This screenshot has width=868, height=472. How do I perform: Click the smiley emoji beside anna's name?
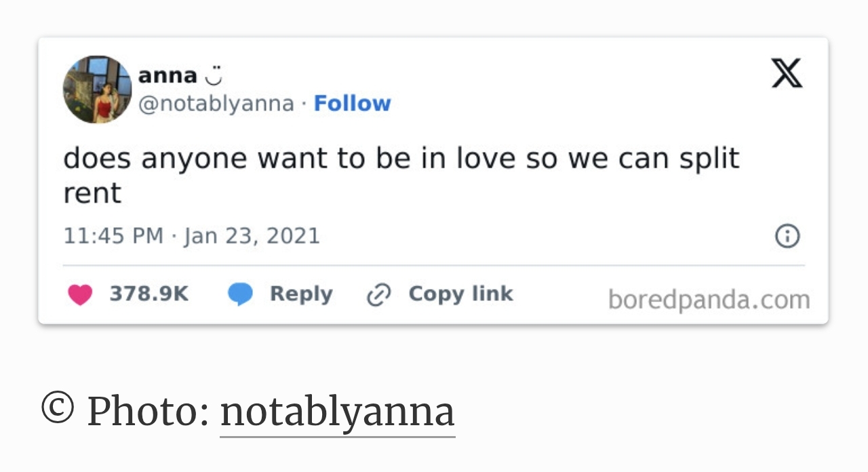coord(214,76)
